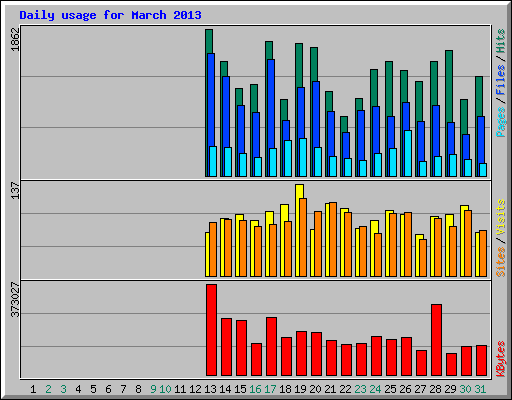Click day label 14 on the x-axis
Image resolution: width=512 pixels, height=400 pixels.
tap(225, 389)
